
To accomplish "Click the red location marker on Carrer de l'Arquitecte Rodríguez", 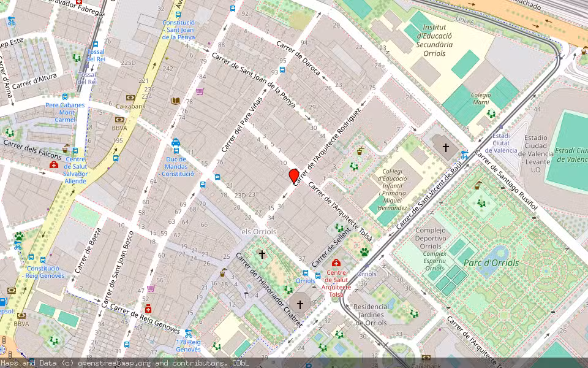I will (x=293, y=177).
